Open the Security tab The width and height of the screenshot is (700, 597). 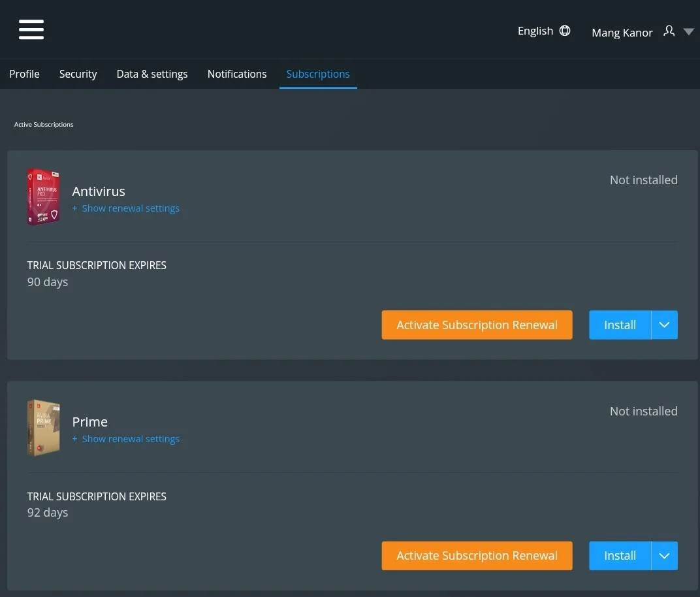pyautogui.click(x=78, y=74)
